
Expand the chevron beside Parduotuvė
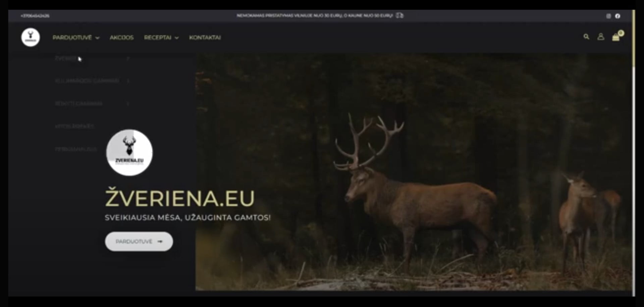pos(97,38)
